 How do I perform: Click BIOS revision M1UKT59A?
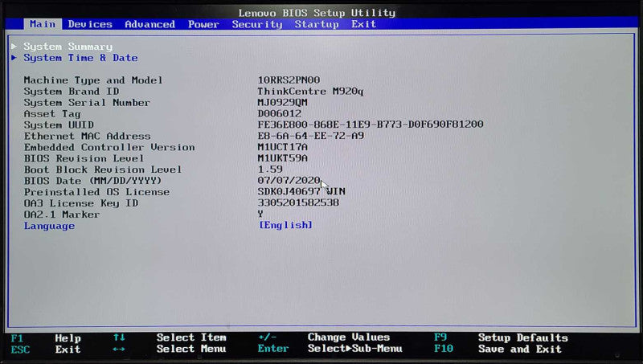pos(283,157)
